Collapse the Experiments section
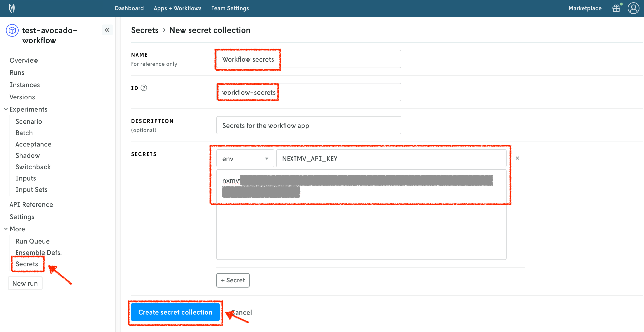 click(x=6, y=109)
